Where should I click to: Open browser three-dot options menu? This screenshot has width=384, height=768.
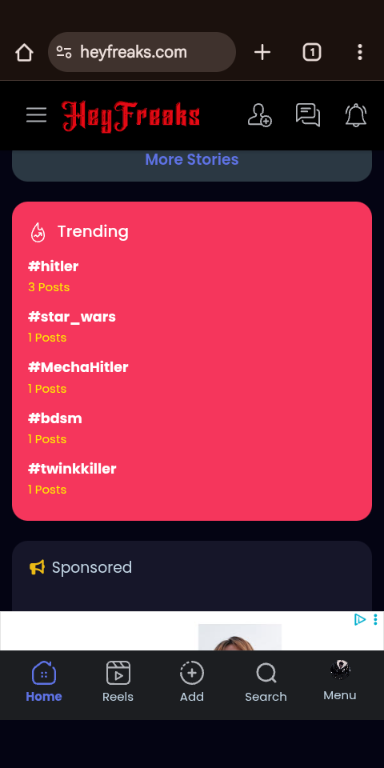click(360, 52)
